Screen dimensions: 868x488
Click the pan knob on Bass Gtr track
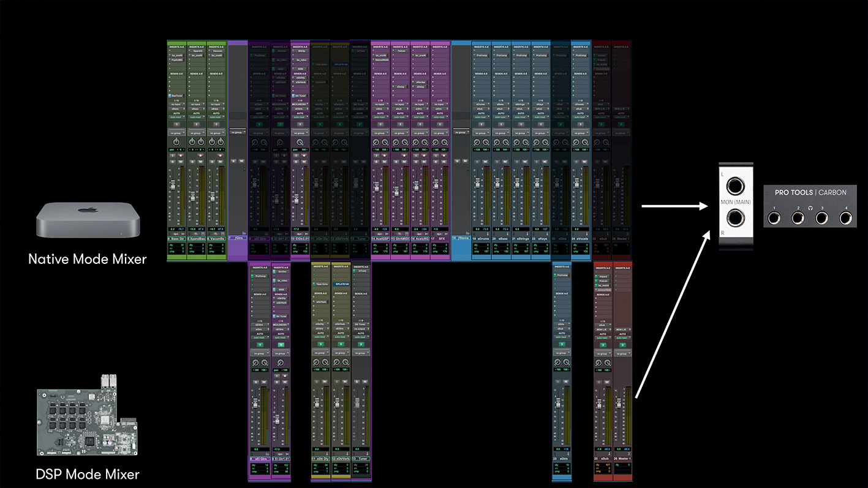[176, 142]
